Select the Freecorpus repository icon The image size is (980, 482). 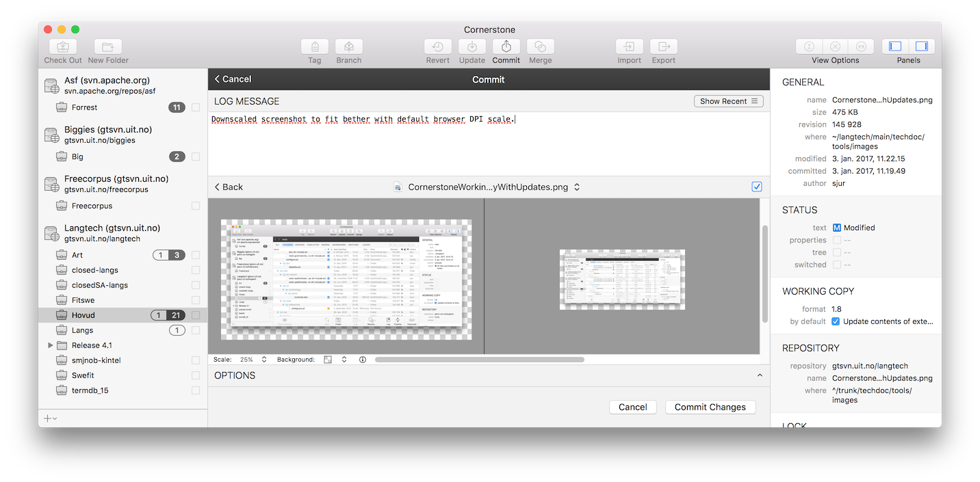click(x=51, y=184)
